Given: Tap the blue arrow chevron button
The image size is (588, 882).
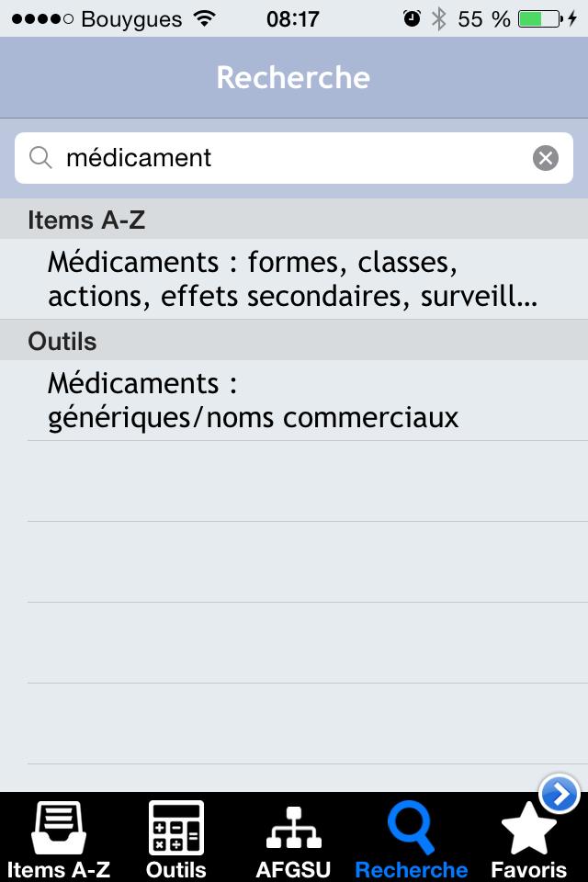Looking at the screenshot, I should click(559, 794).
